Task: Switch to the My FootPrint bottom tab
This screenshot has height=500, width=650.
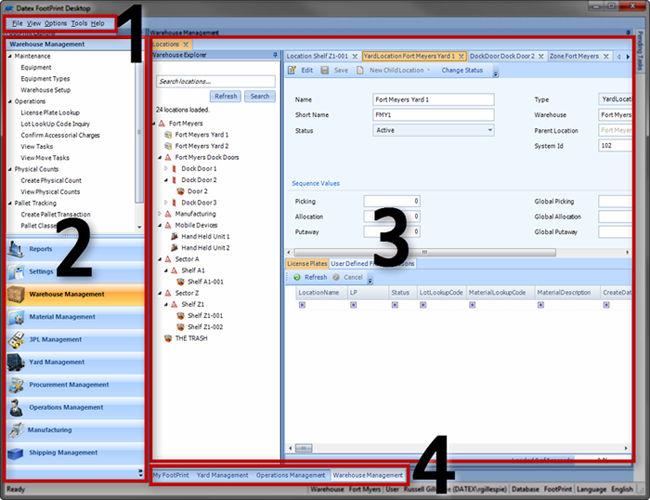Action: click(171, 475)
